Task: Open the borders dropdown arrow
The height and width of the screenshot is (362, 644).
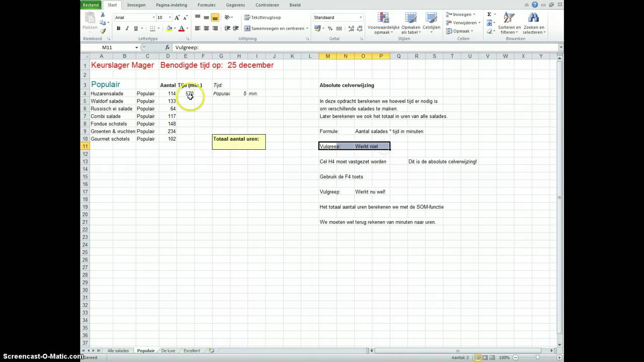Action: click(x=159, y=29)
